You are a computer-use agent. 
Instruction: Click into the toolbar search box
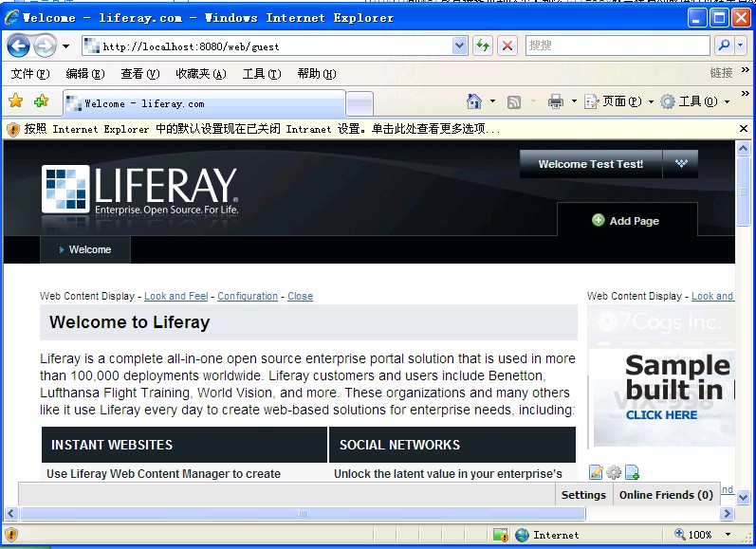click(618, 46)
